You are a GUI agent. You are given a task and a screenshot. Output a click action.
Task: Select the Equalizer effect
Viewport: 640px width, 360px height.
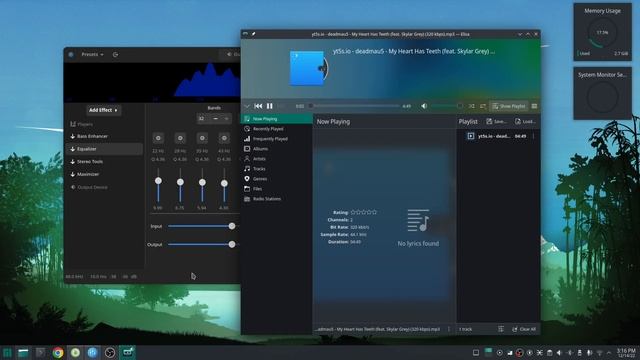click(104, 149)
